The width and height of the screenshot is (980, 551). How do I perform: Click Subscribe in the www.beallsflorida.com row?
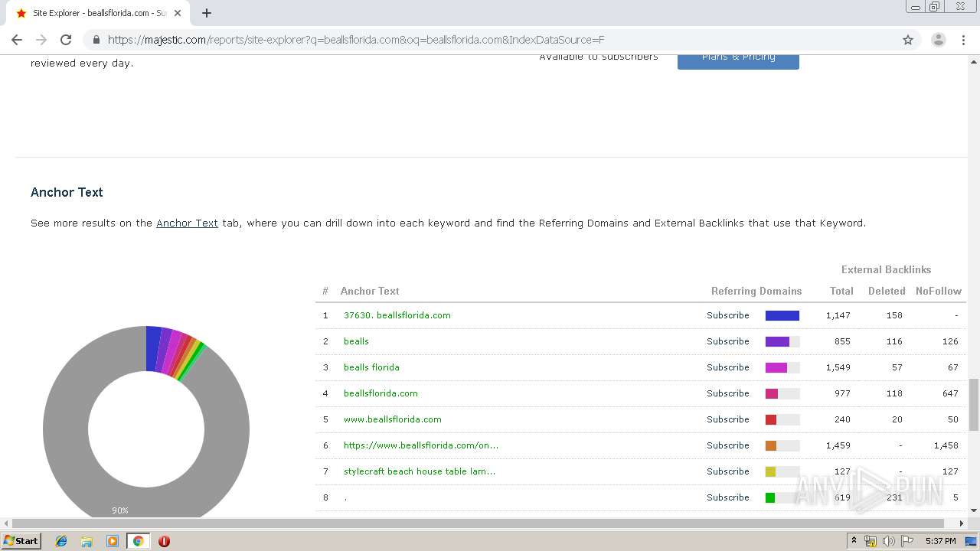coord(728,419)
